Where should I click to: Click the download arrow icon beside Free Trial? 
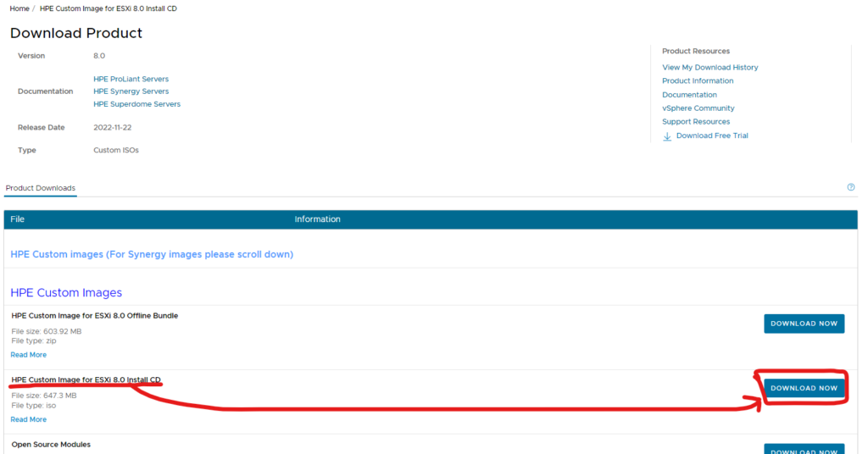[x=667, y=136]
